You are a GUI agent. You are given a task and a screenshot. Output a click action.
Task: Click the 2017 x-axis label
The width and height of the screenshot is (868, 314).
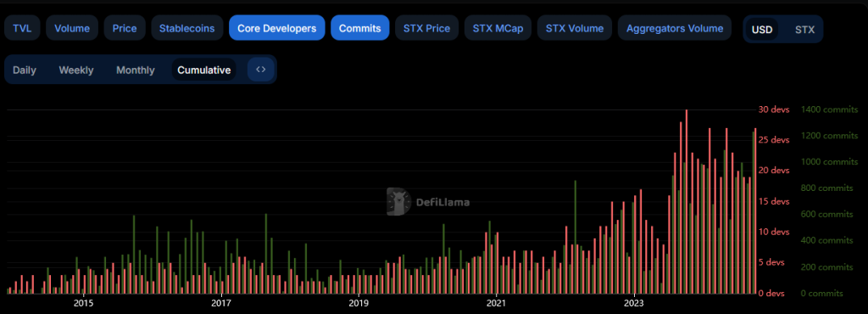[x=221, y=304]
